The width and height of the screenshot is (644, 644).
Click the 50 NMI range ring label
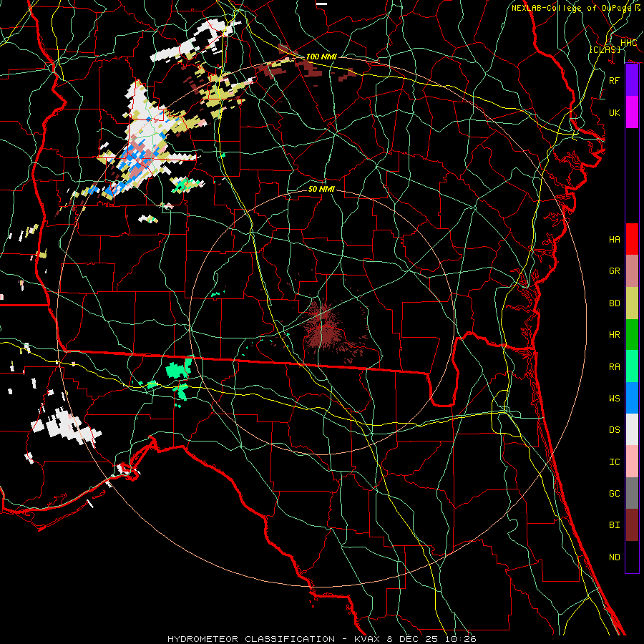[321, 189]
